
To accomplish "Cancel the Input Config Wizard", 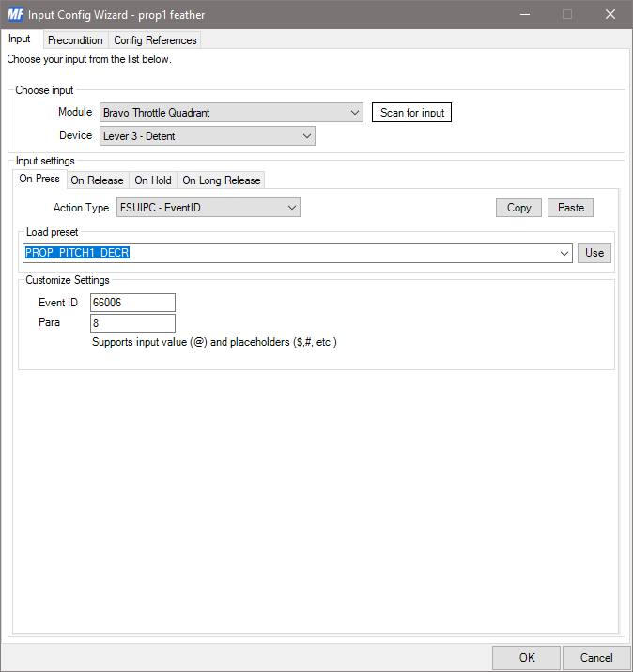I will (x=595, y=658).
